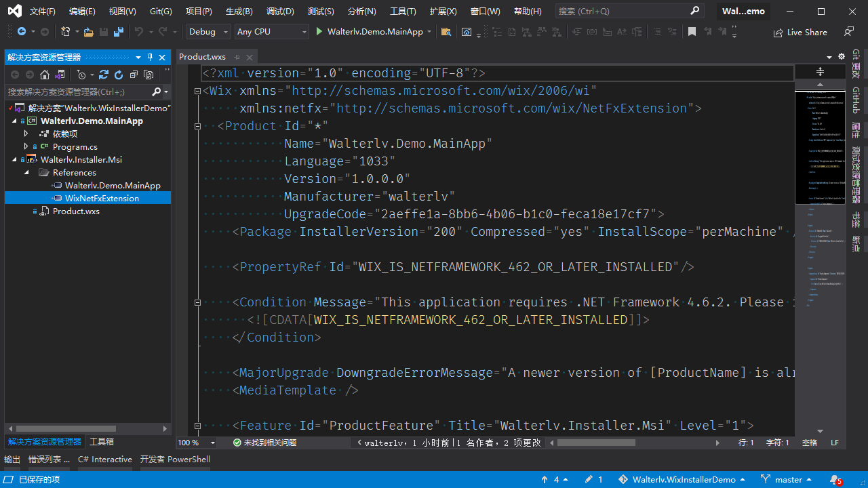This screenshot has height=488, width=868.
Task: Click the Open File folder icon
Action: click(89, 32)
